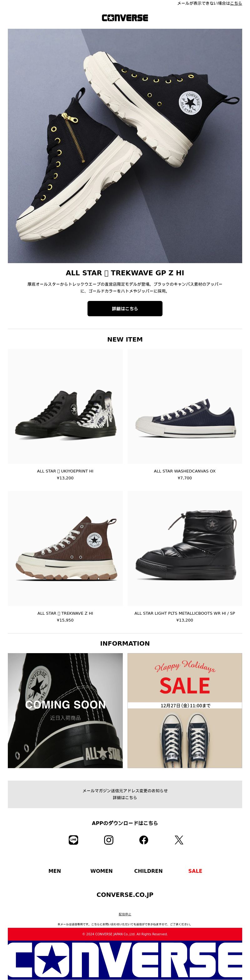Click the 詳細はこちら black button
250x980 pixels.
click(125, 308)
